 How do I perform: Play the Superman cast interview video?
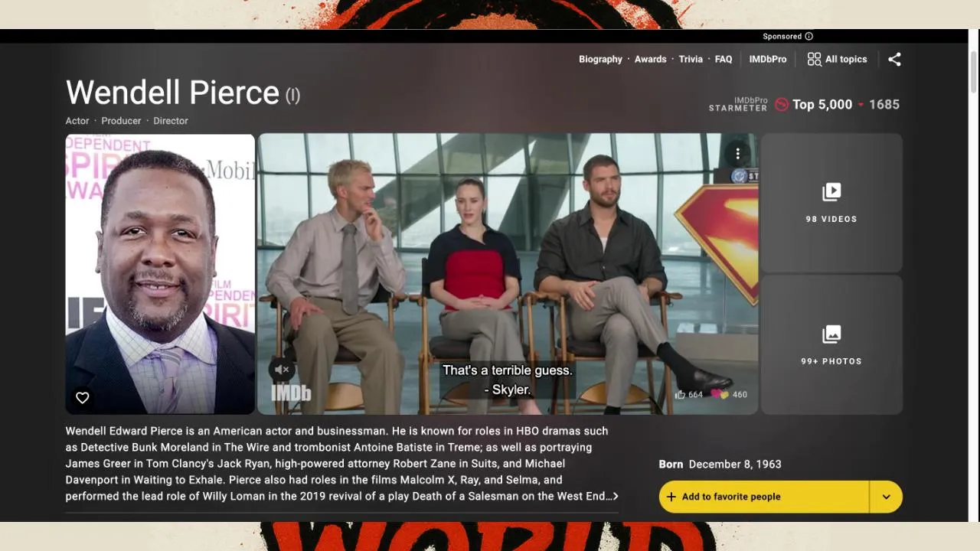point(508,274)
